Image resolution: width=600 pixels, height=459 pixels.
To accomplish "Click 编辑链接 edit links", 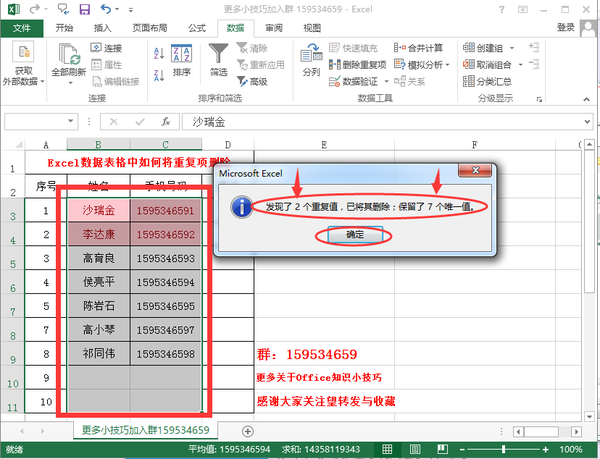I will [x=116, y=81].
